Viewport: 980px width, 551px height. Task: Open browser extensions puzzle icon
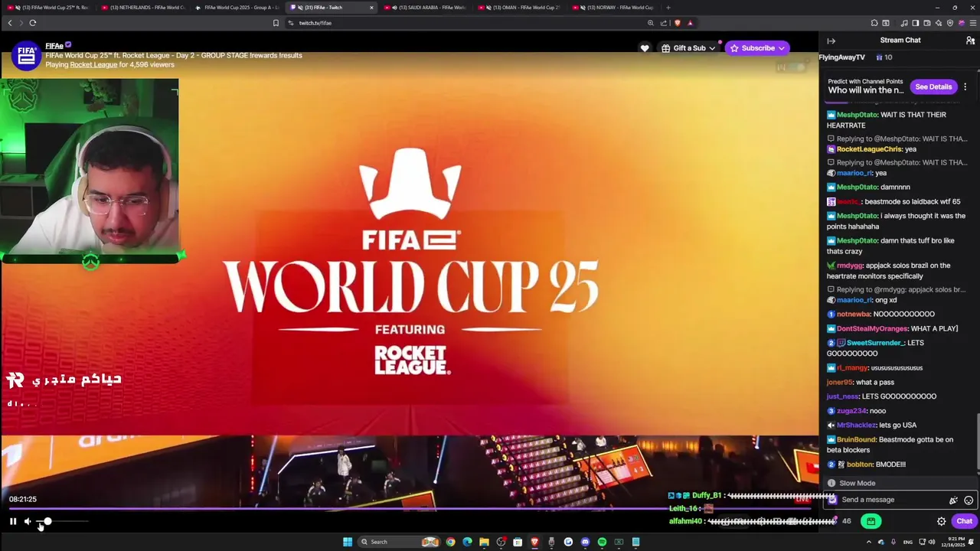(x=874, y=23)
